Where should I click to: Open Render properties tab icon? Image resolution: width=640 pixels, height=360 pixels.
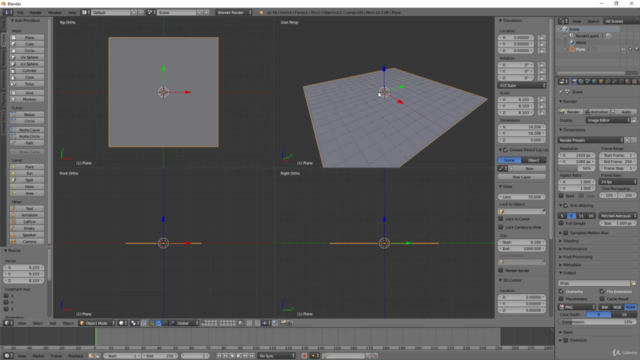tap(574, 81)
